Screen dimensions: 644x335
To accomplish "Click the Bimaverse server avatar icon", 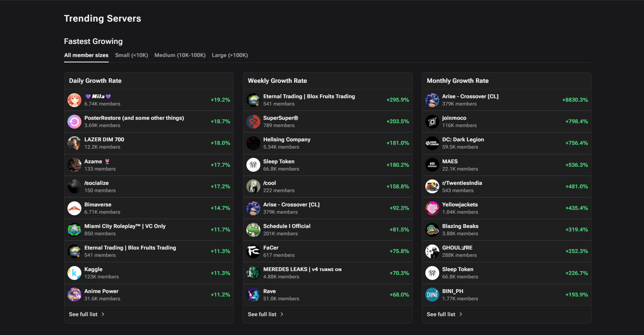I will pos(74,208).
